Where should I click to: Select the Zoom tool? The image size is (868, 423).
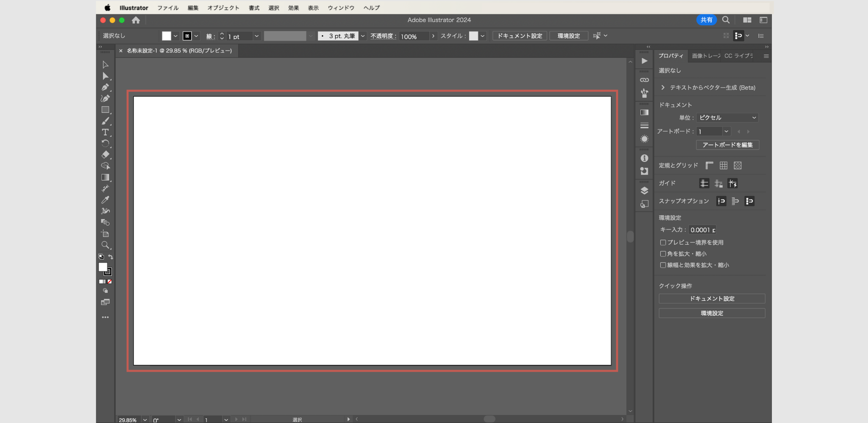105,245
